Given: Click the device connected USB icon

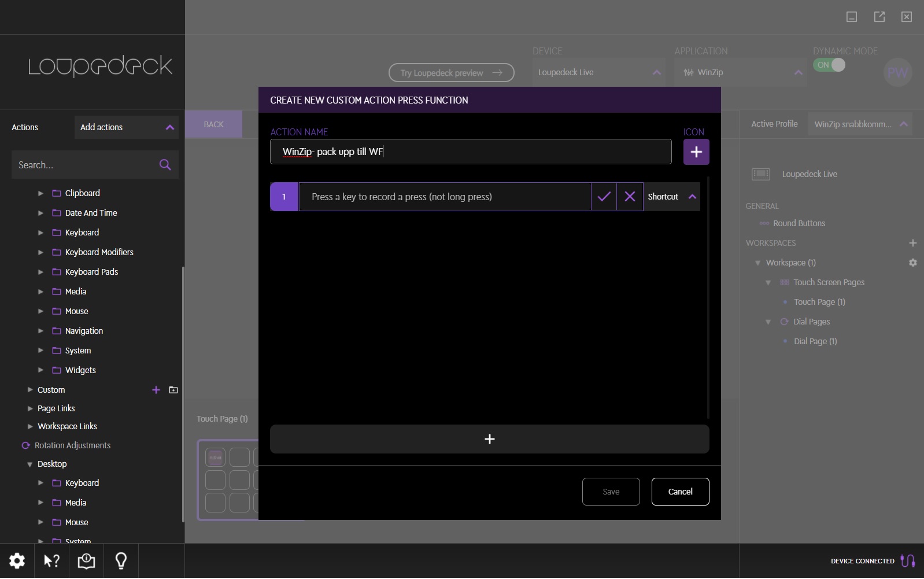Looking at the screenshot, I should tap(908, 560).
